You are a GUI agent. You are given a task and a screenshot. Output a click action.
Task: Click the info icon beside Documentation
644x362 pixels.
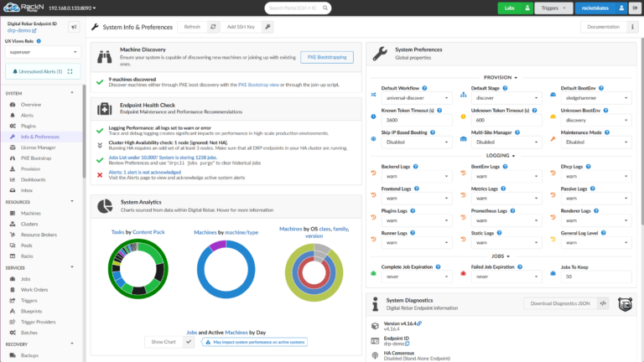click(x=633, y=27)
